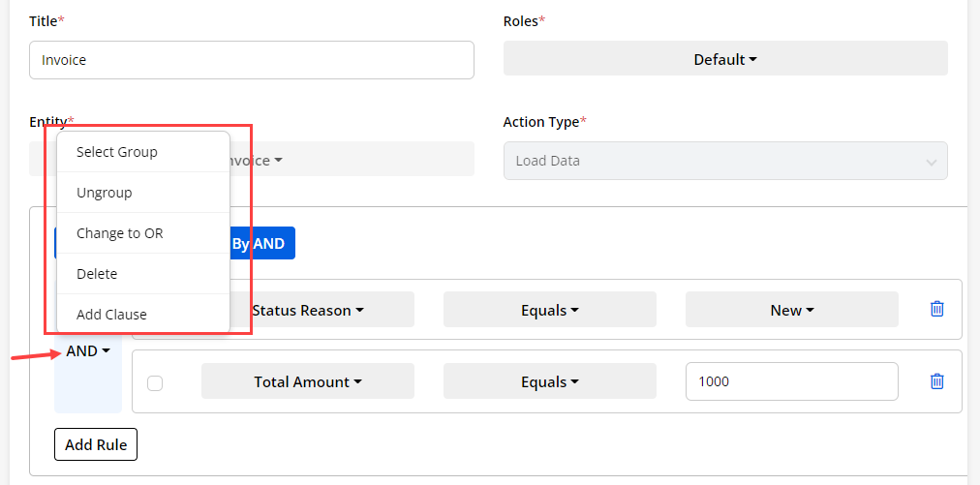The width and height of the screenshot is (980, 485).
Task: Expand the AND group operator dropdown
Action: pos(87,351)
